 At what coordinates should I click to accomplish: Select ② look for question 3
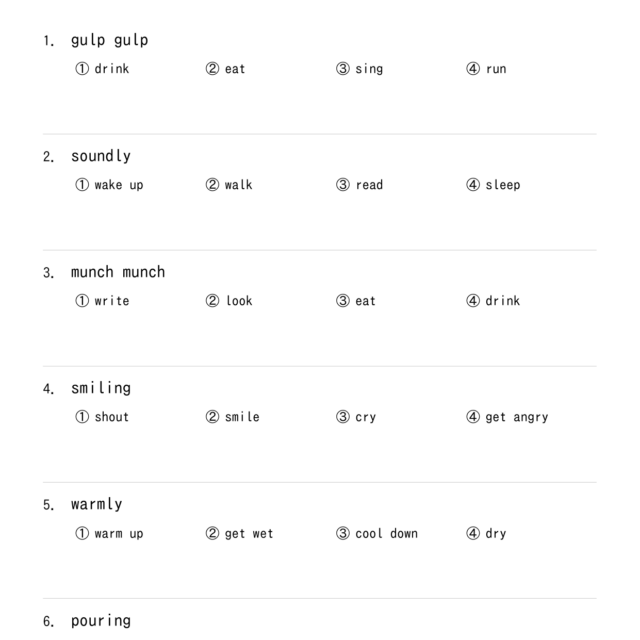pos(229,301)
